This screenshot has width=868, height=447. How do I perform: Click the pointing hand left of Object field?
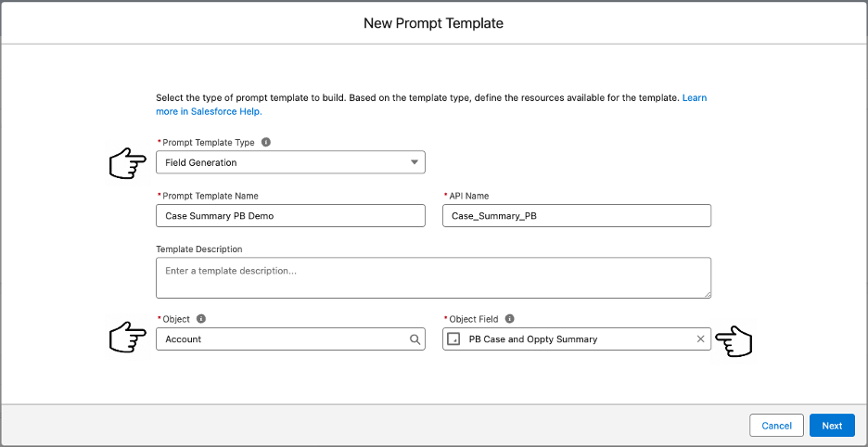[x=127, y=338]
